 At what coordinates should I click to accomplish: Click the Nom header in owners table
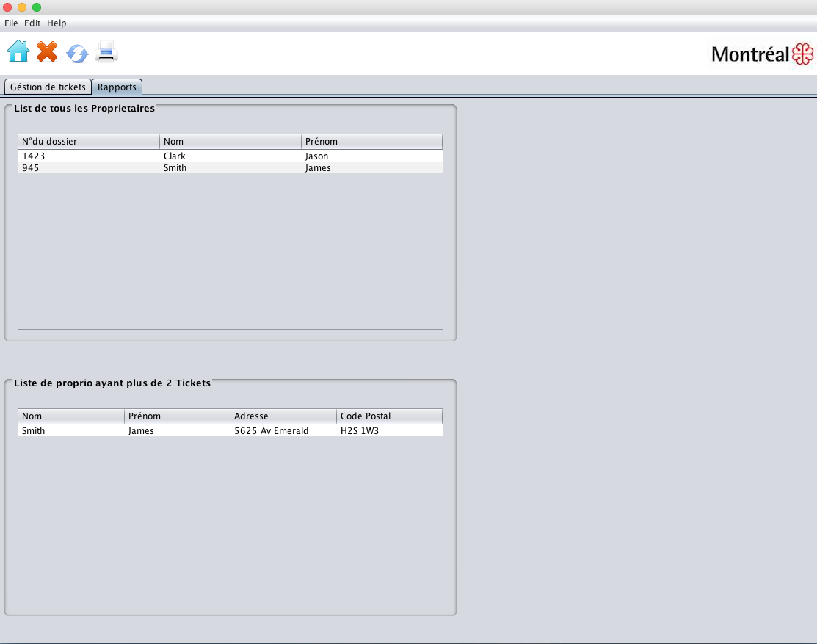coord(230,142)
